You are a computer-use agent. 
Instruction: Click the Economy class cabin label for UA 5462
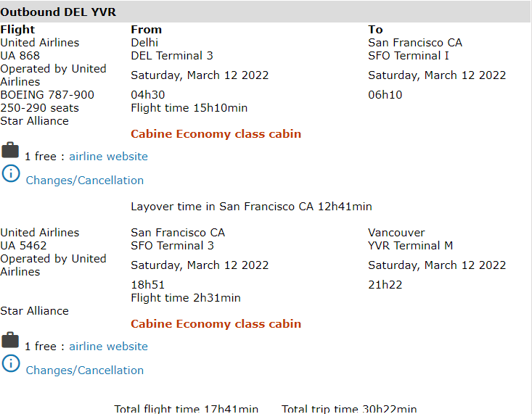click(216, 324)
